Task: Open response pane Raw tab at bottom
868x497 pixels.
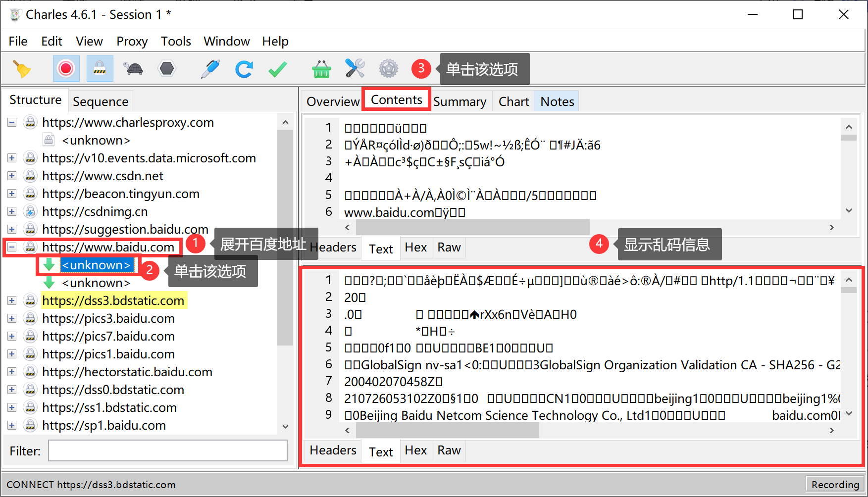Action: pos(449,450)
